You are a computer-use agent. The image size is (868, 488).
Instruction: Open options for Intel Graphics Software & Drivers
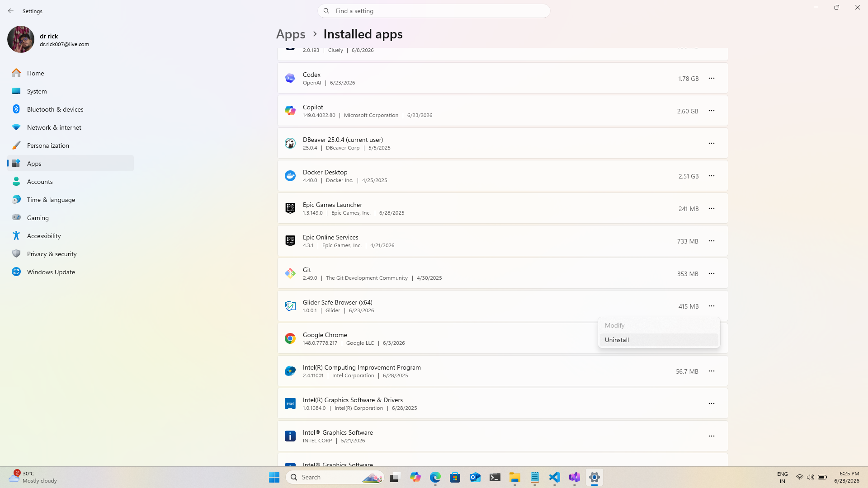point(712,404)
